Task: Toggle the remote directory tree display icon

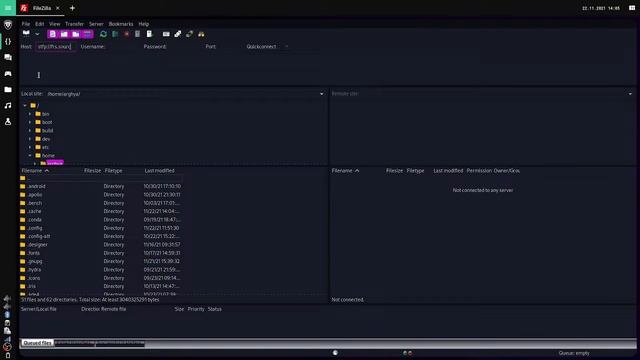Action: coord(76,34)
